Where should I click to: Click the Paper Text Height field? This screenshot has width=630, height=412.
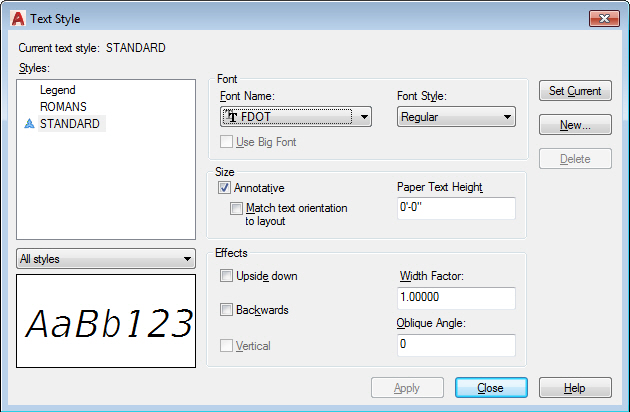455,208
